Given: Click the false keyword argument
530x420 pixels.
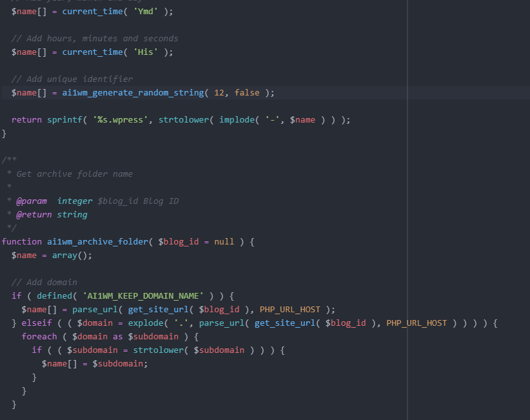Looking at the screenshot, I should pyautogui.click(x=247, y=93).
